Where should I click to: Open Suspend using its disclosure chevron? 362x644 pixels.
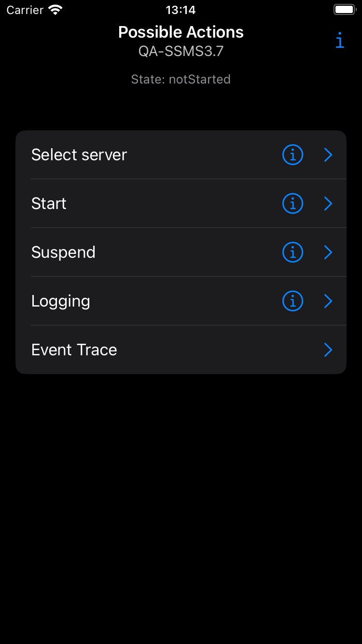click(328, 252)
